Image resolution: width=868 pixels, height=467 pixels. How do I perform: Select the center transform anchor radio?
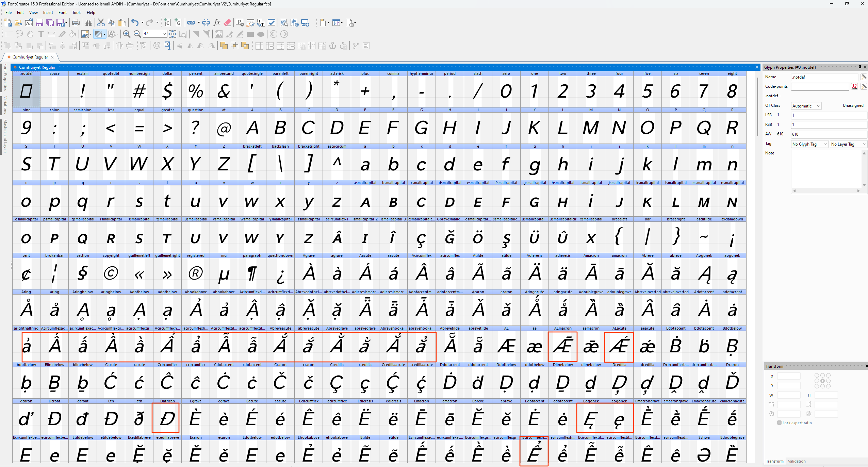click(x=822, y=381)
